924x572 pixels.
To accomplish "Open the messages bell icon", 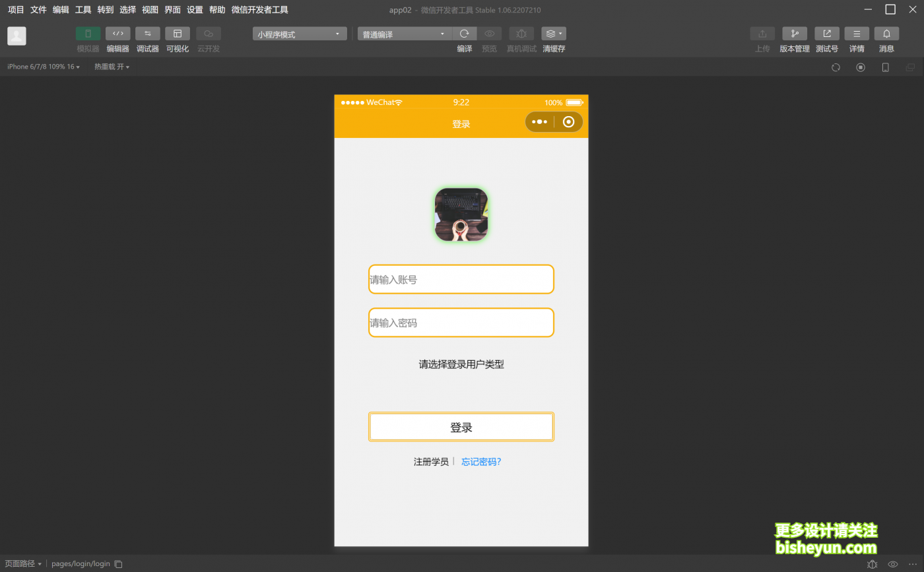I will [x=886, y=34].
